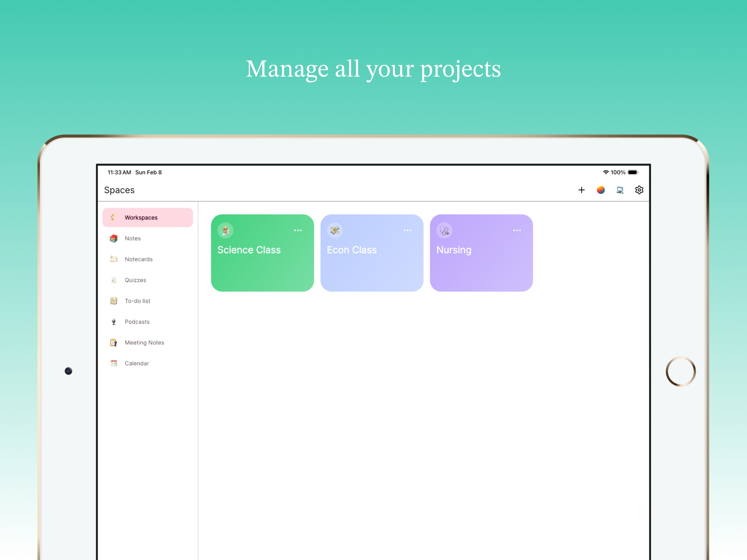Click the Quizzes list icon
747x560 pixels.
tap(113, 280)
